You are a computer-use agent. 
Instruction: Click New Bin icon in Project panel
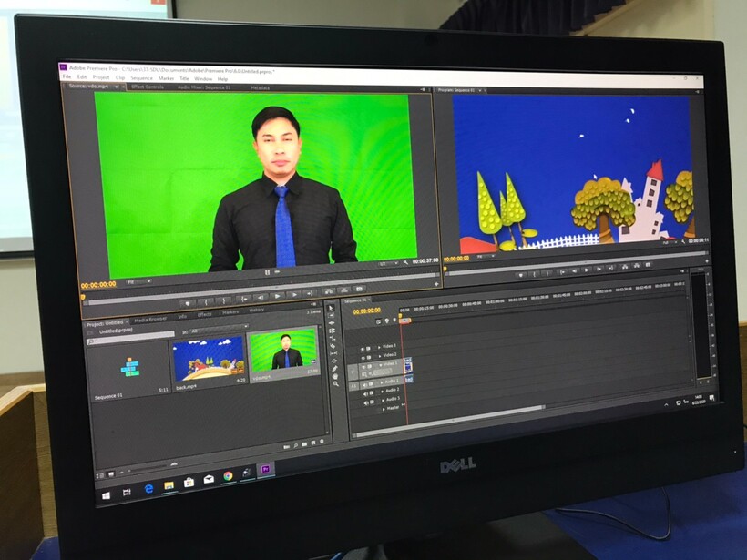(x=304, y=444)
